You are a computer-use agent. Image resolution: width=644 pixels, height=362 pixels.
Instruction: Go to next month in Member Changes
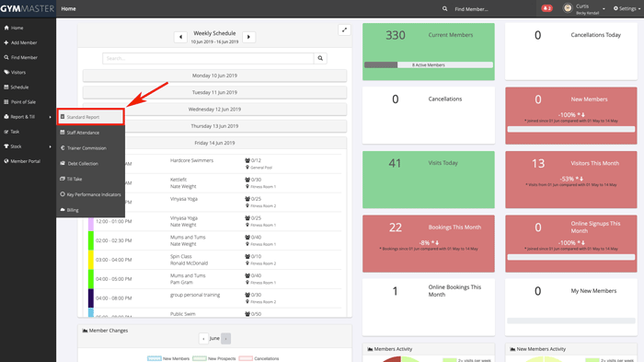226,339
